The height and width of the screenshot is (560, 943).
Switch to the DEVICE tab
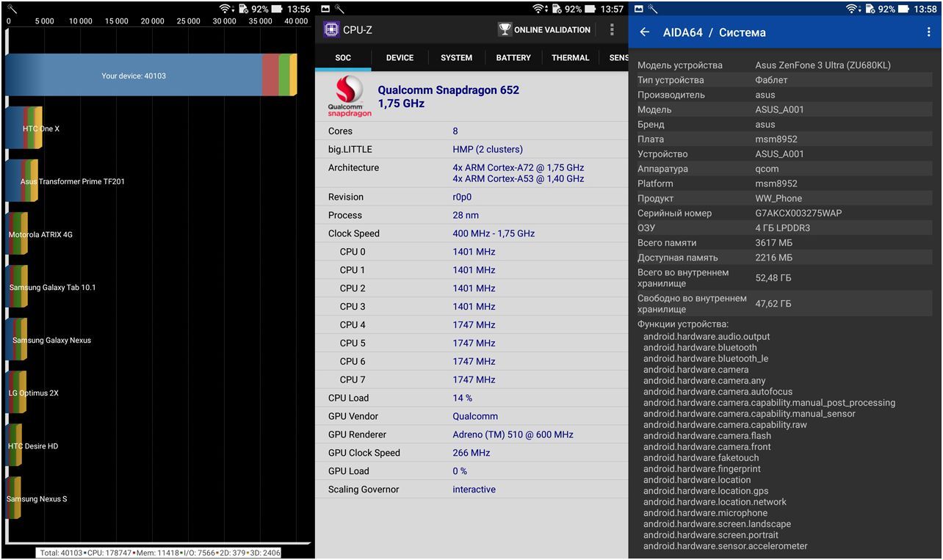tap(400, 58)
